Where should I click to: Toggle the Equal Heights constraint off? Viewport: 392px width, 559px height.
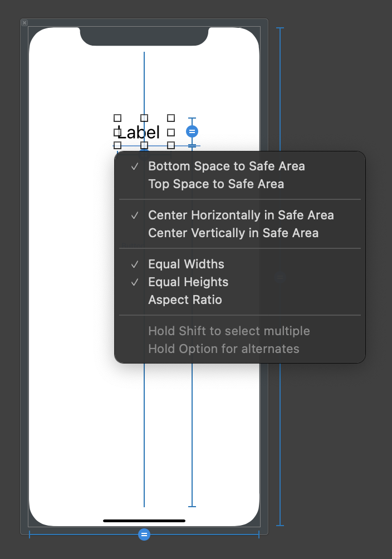click(x=188, y=282)
